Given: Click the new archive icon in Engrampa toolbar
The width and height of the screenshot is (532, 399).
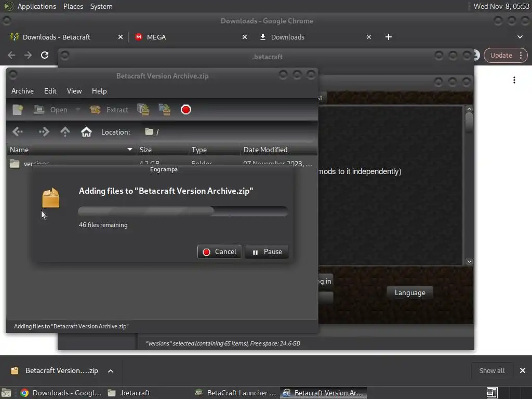Looking at the screenshot, I should (18, 110).
